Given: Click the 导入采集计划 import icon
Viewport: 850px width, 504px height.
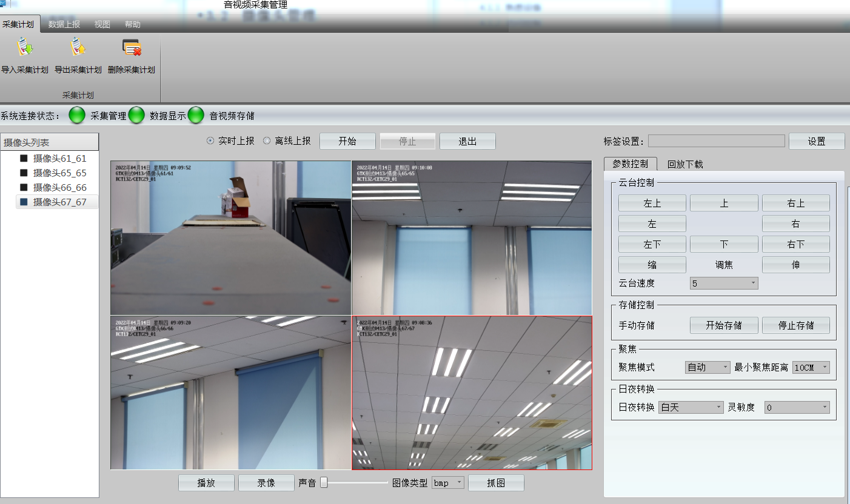Looking at the screenshot, I should coord(24,48).
